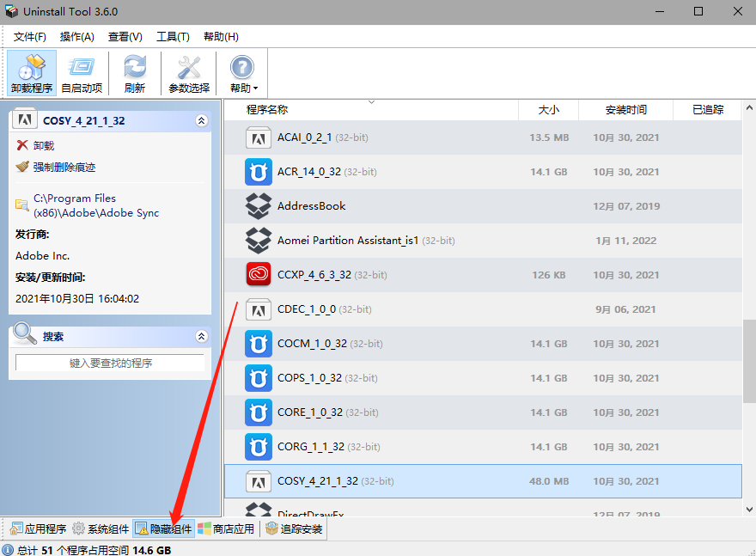Click the CCXP_4_6_3_32 Creative Cloud icon
This screenshot has height=556, width=756.
pyautogui.click(x=259, y=275)
